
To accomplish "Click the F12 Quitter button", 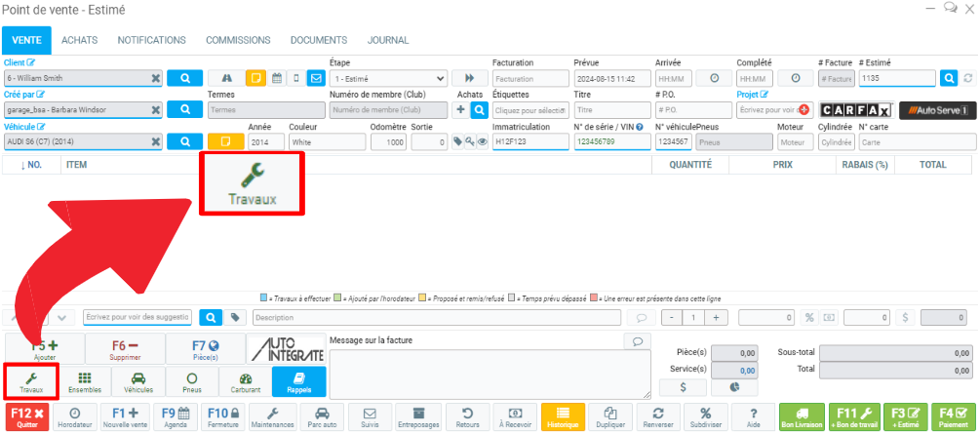I will point(28,416).
